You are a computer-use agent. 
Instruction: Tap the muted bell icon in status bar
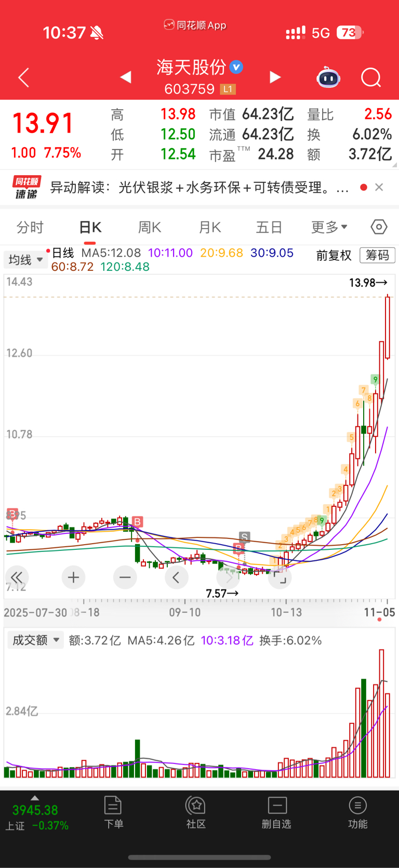(97, 33)
